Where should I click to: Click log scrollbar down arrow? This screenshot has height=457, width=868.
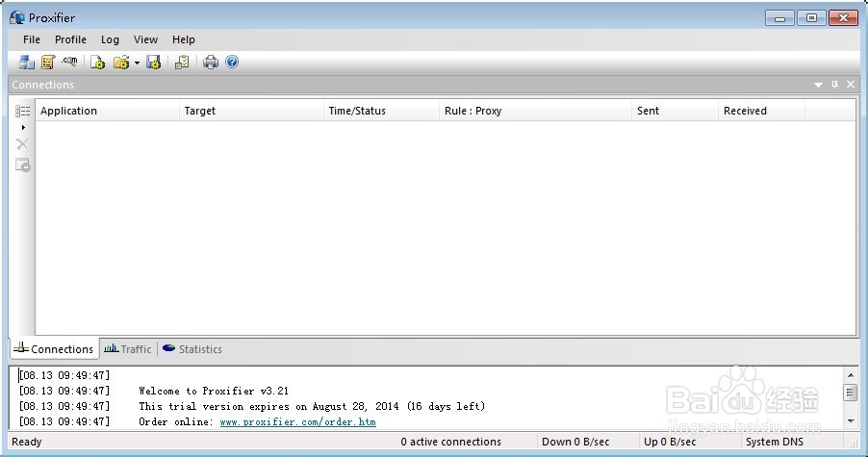[851, 421]
